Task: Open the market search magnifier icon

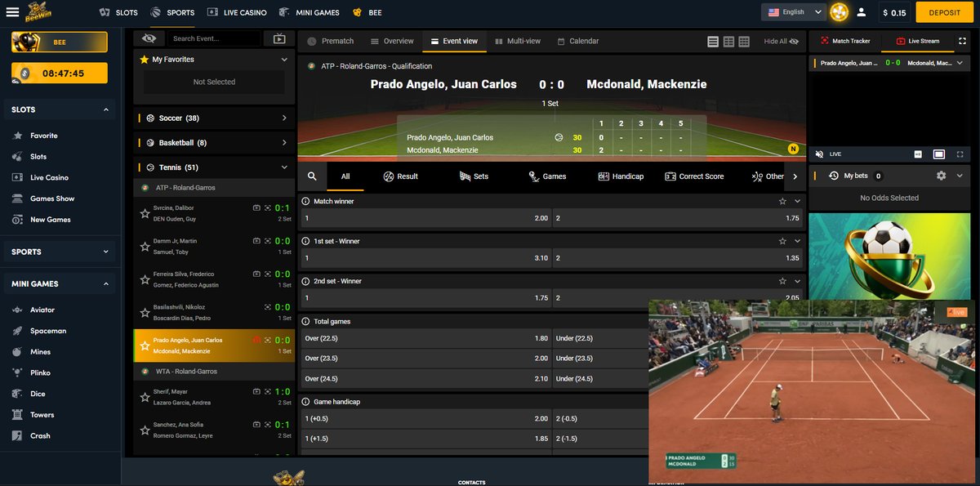Action: click(x=312, y=176)
